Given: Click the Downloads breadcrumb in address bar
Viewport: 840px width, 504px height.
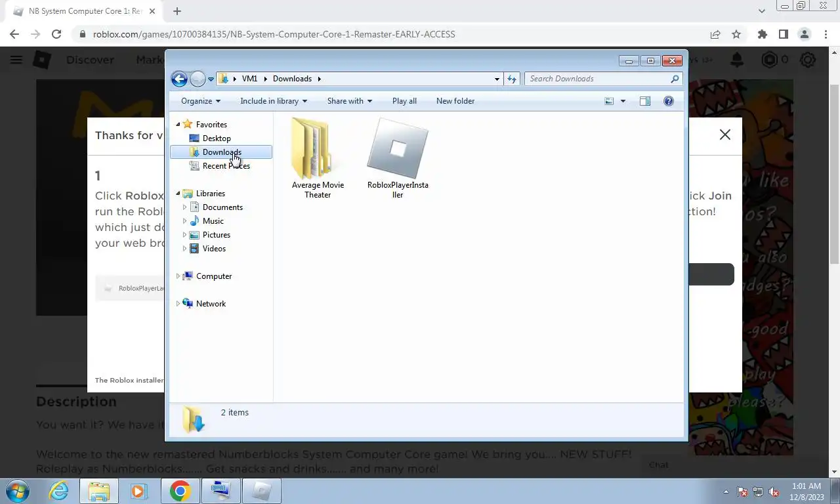Looking at the screenshot, I should (x=292, y=79).
